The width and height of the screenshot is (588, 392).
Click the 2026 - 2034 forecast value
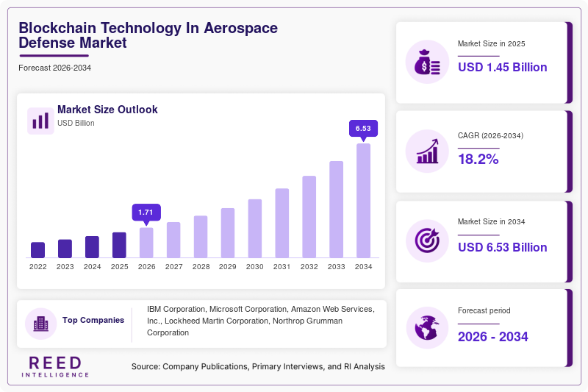[492, 337]
